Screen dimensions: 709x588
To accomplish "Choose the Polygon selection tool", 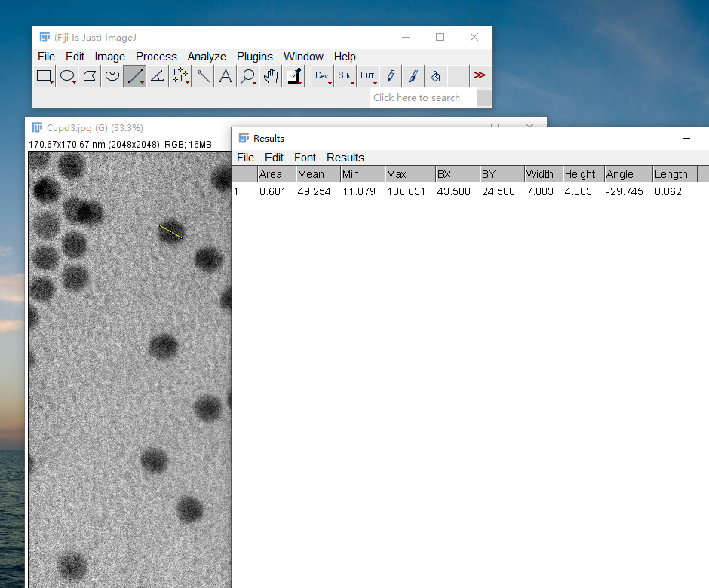I will (90, 75).
